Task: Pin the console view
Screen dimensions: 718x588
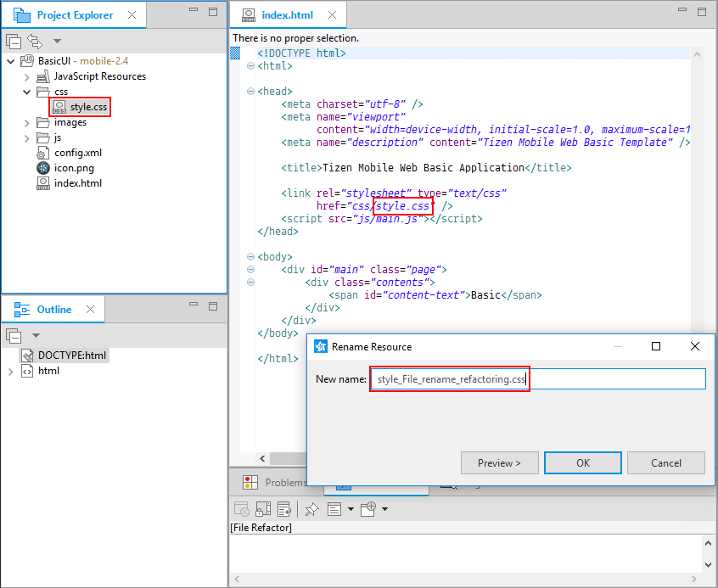Action: pos(311,508)
